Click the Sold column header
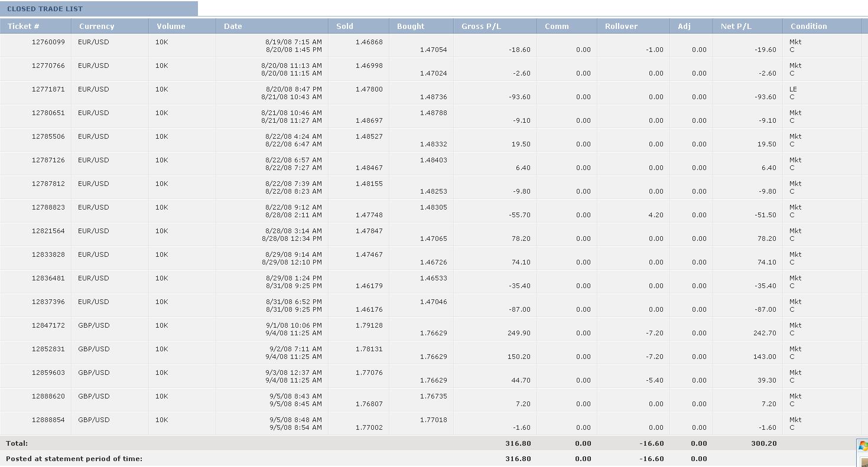The height and width of the screenshot is (467, 868). pyautogui.click(x=359, y=26)
